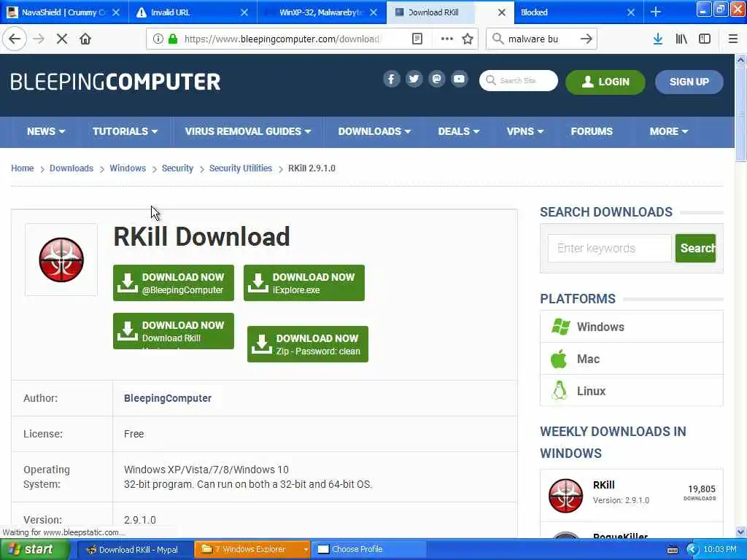The height and width of the screenshot is (560, 747).
Task: Open Security Utilities breadcrumb link
Action: (x=241, y=168)
